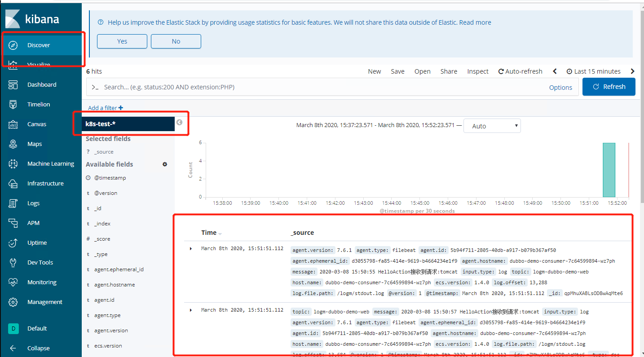This screenshot has height=357, width=644.
Task: Go to previous time range arrow
Action: [x=555, y=71]
